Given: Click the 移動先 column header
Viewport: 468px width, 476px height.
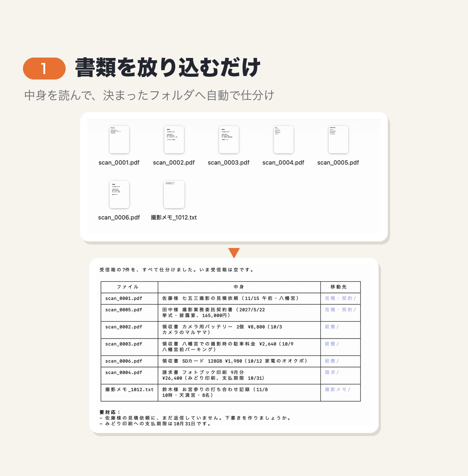Looking at the screenshot, I should tap(341, 287).
